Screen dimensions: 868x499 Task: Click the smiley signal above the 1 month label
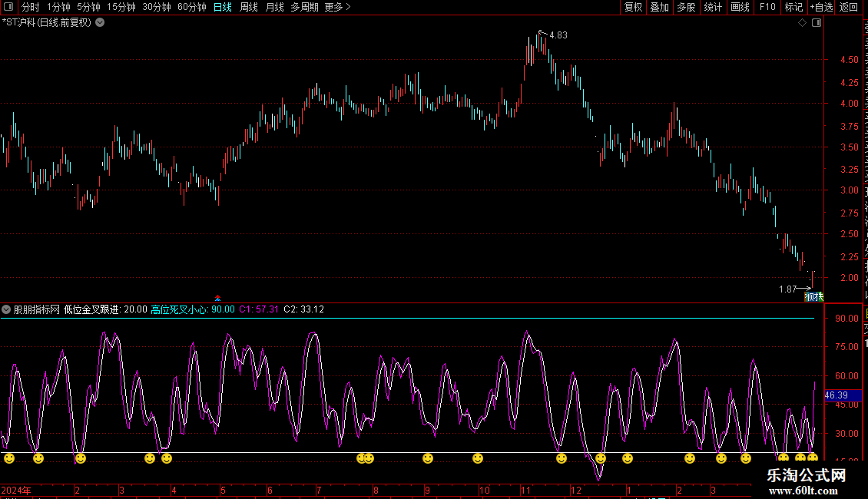tap(628, 458)
